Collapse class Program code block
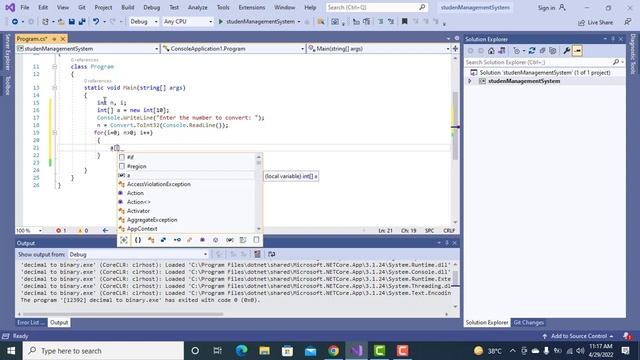 [x=54, y=67]
